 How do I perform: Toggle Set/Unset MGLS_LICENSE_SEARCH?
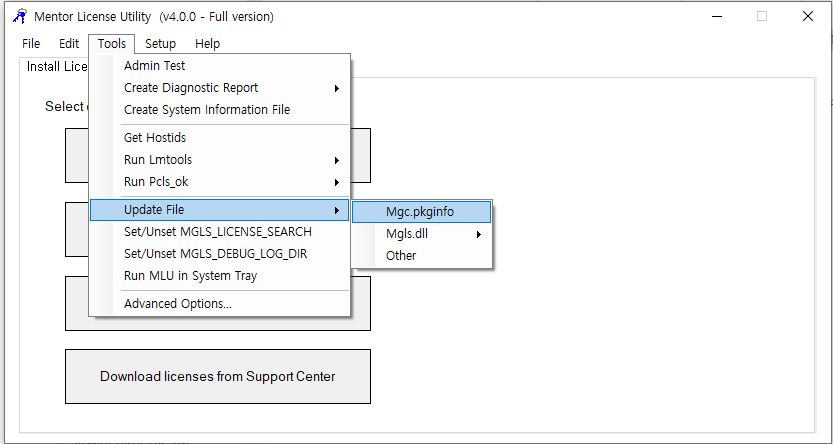click(x=217, y=232)
